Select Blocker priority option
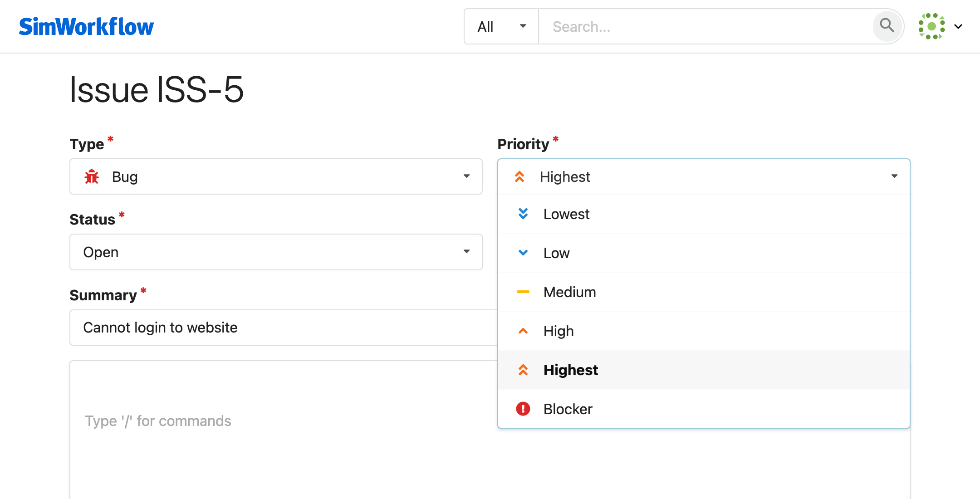 (704, 409)
